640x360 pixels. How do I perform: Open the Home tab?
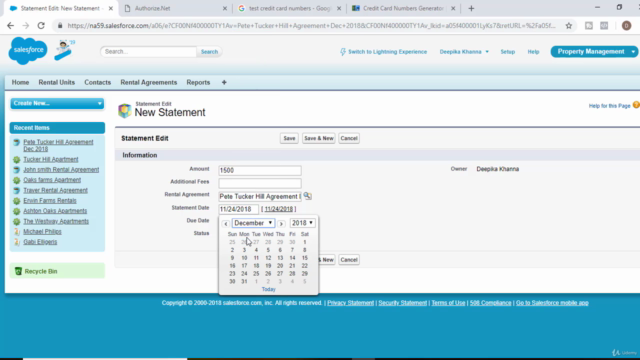pos(20,82)
